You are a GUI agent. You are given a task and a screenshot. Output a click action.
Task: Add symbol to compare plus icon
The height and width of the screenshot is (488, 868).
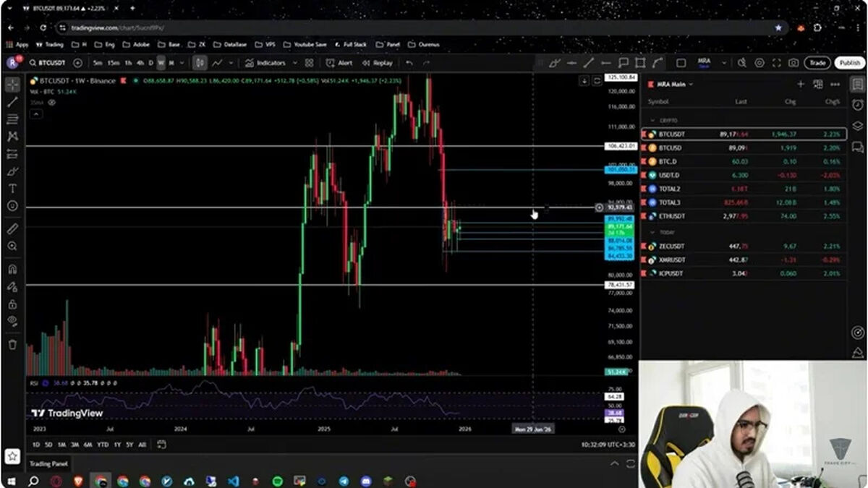click(x=78, y=63)
